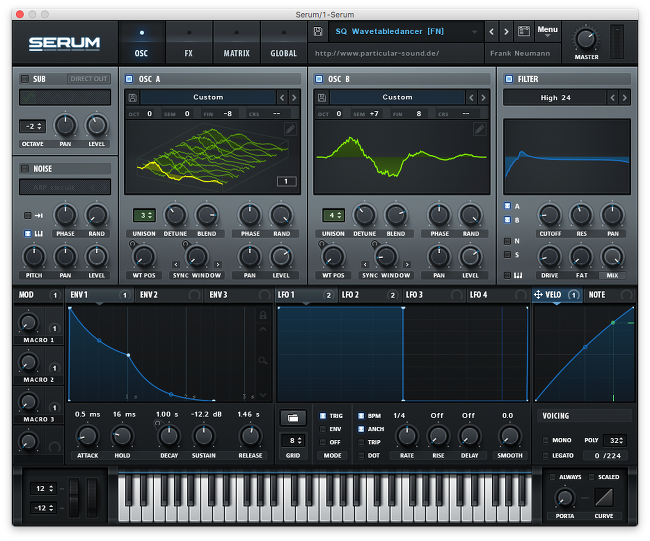The width and height of the screenshot is (650, 541).
Task: Click the OSC A wavetable 3D display
Action: click(212, 157)
